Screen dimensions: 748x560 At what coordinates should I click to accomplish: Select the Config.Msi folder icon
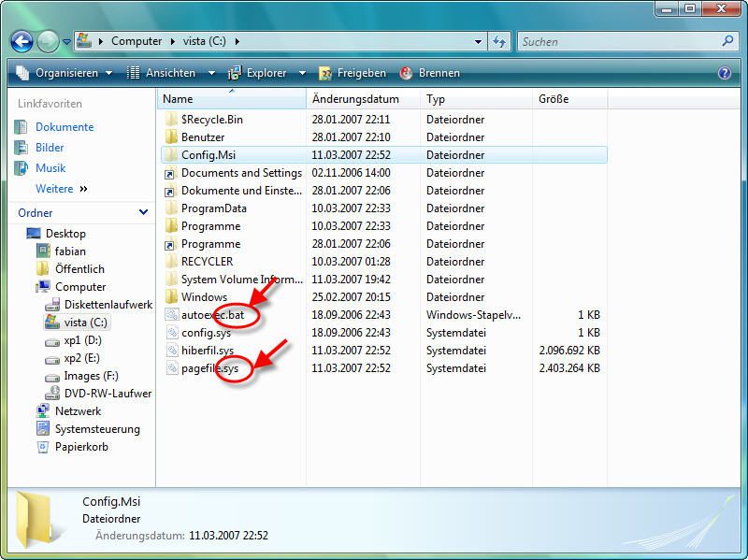(171, 154)
